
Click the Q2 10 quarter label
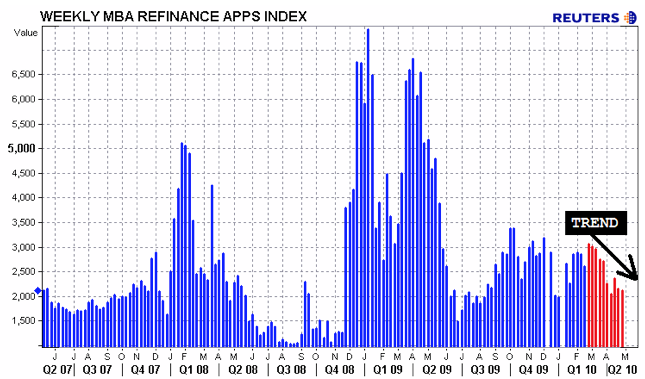click(623, 369)
